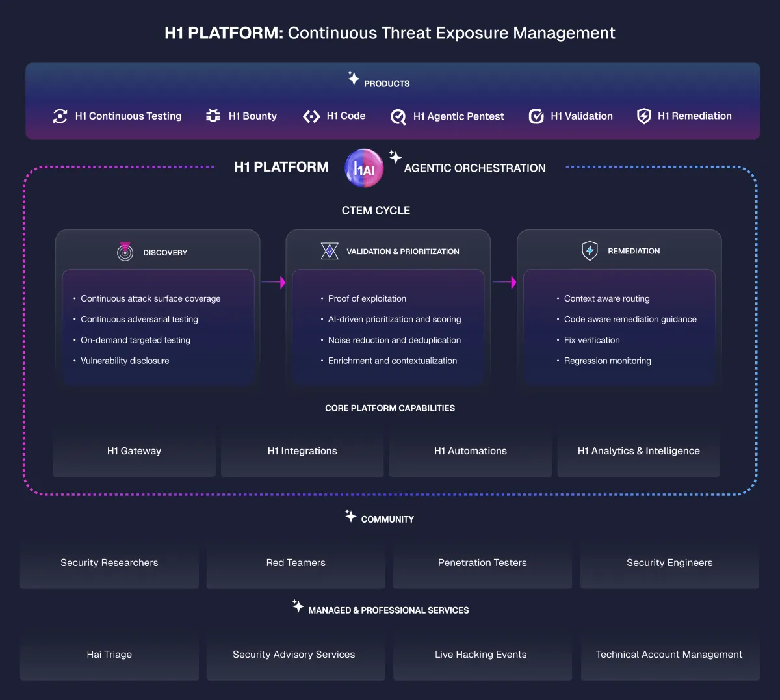
Task: Click the H1 Agentic Pentest magnifier icon
Action: tap(398, 116)
